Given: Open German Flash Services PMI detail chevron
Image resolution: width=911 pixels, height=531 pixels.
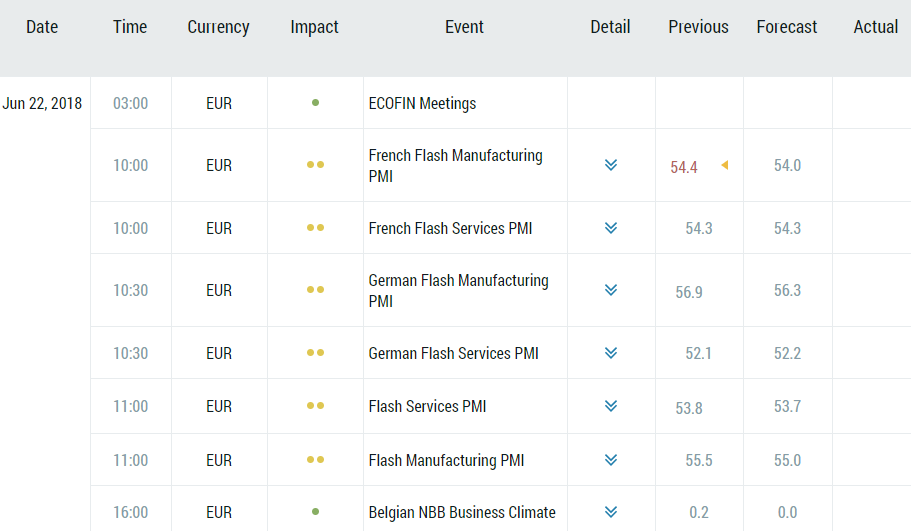Looking at the screenshot, I should point(610,353).
